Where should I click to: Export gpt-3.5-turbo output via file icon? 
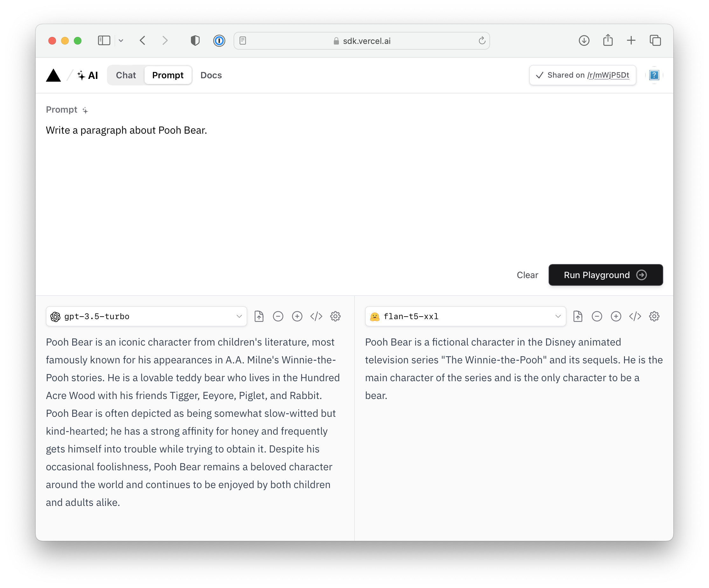259,316
